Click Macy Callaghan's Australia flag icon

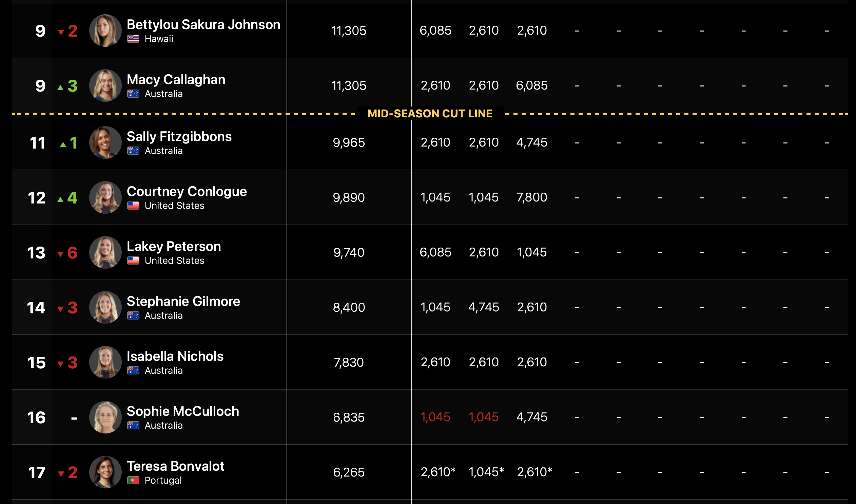(x=133, y=94)
